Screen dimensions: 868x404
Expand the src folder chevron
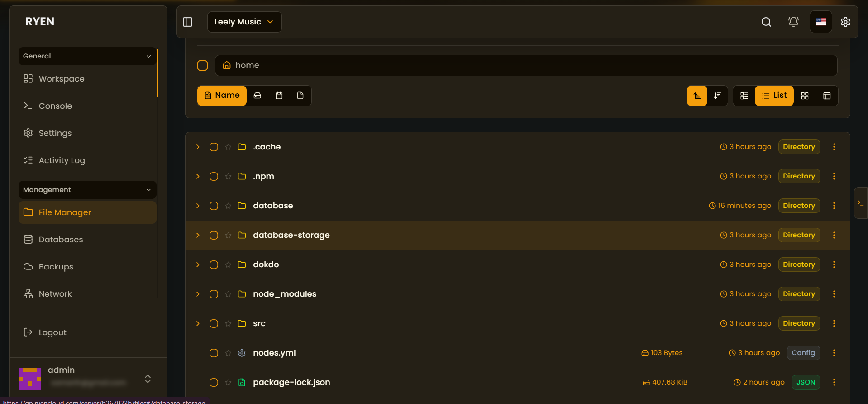pos(198,323)
